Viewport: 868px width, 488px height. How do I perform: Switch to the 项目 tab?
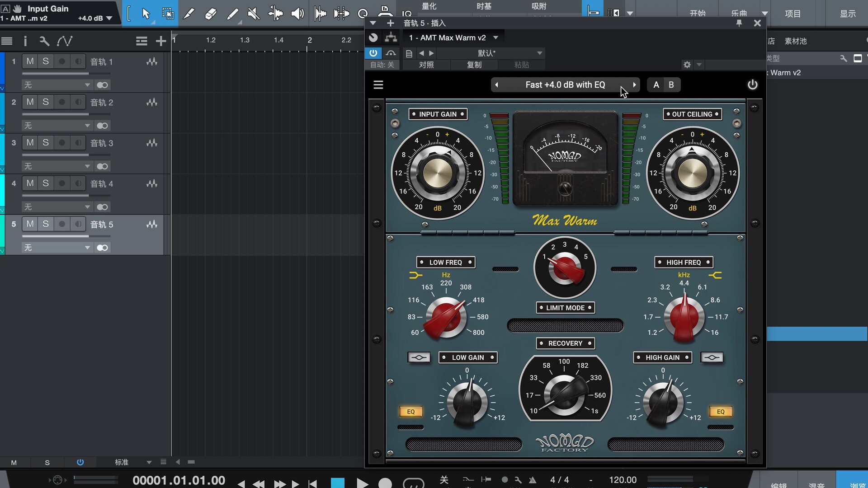click(x=793, y=14)
